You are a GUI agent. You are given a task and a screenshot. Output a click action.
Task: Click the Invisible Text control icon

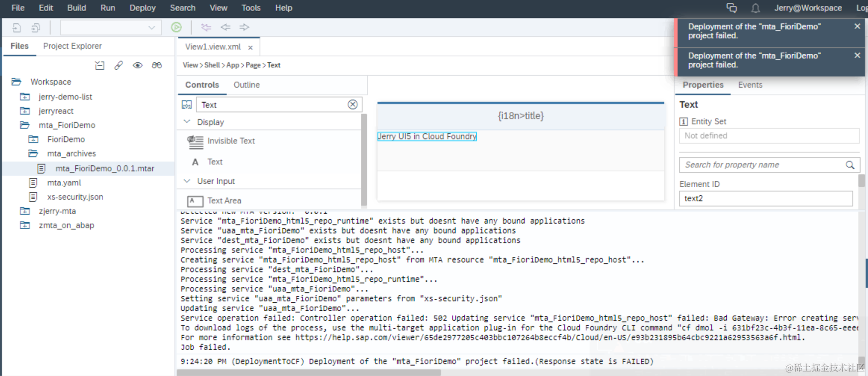pyautogui.click(x=195, y=142)
